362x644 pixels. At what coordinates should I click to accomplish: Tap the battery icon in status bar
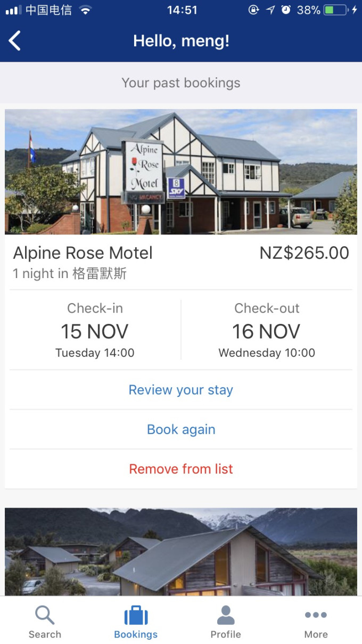[337, 10]
